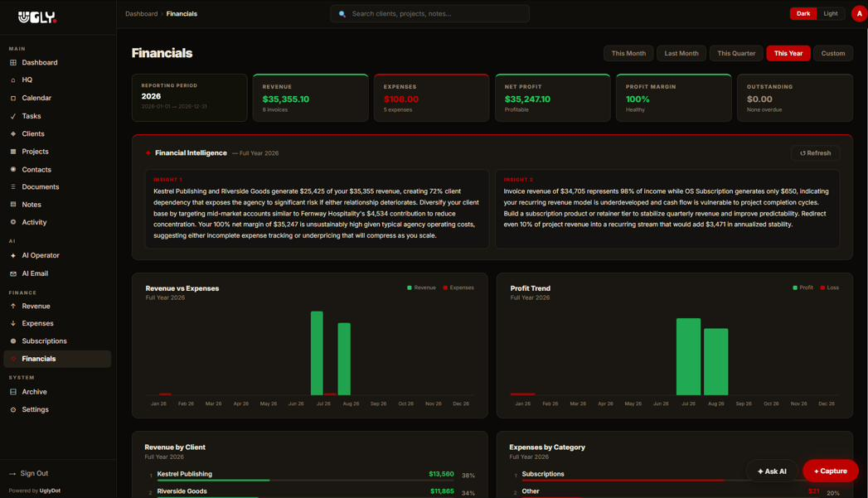
Task: Click the Powered by UglyDot link
Action: 34,491
